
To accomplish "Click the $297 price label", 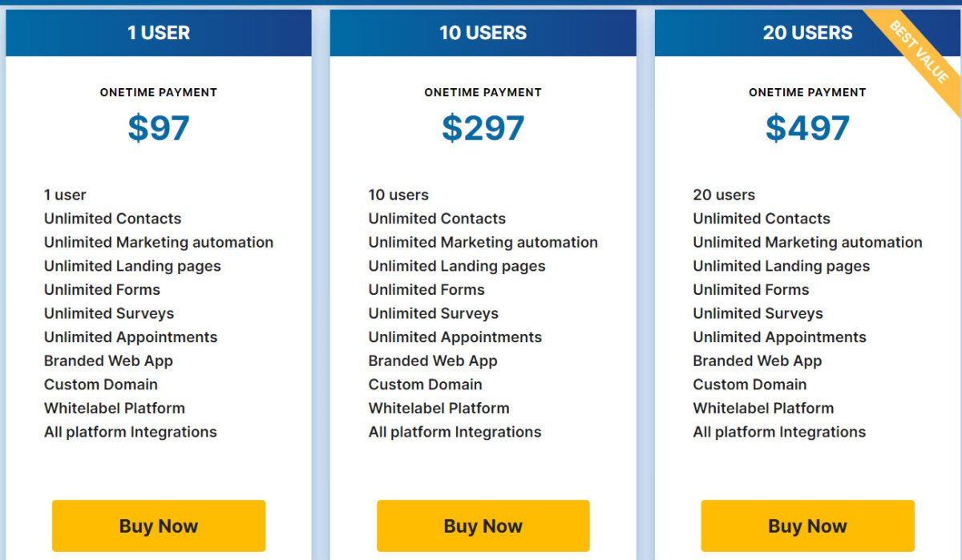I will (x=482, y=127).
